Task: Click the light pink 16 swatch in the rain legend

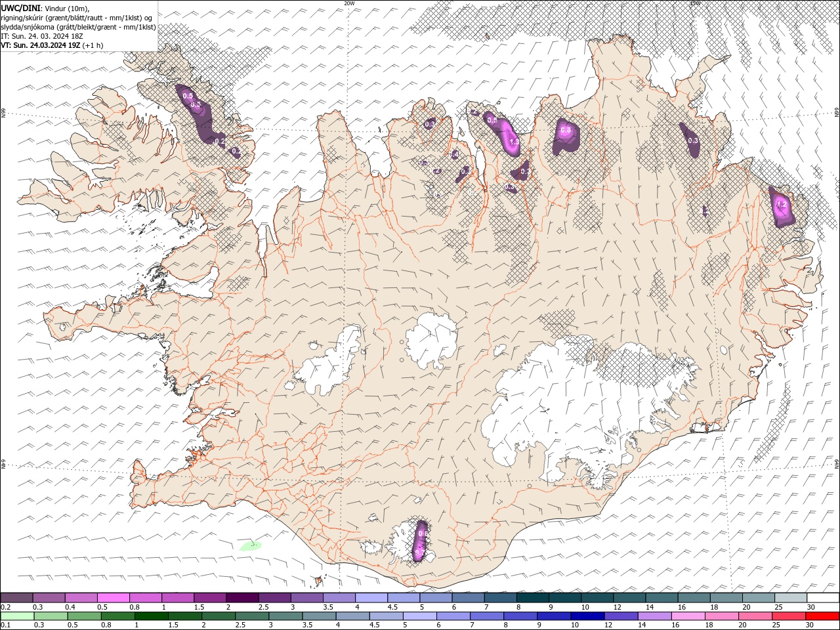Action: [688, 616]
